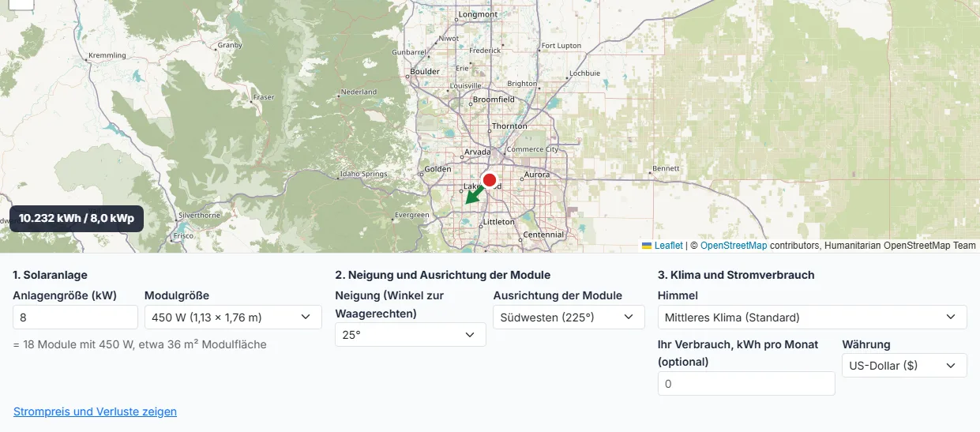
Task: Click the '3. Klima und Stromverbrauch' heading
Action: [736, 275]
